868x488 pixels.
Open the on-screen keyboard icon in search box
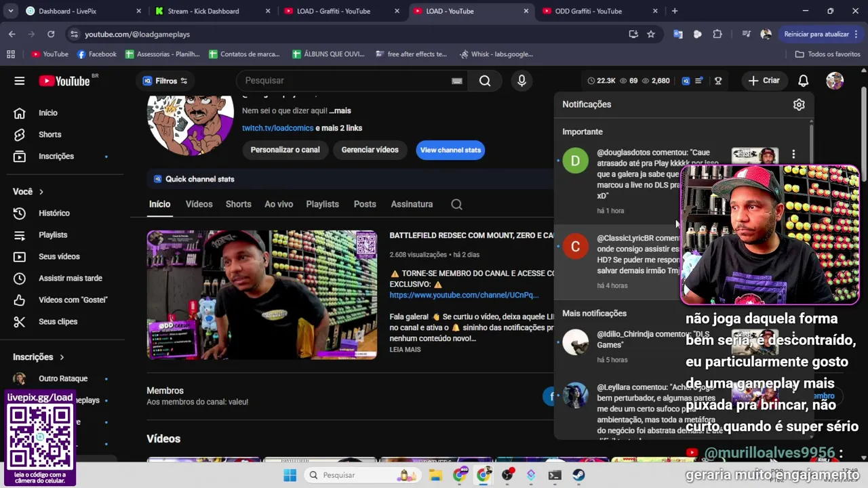tap(457, 81)
